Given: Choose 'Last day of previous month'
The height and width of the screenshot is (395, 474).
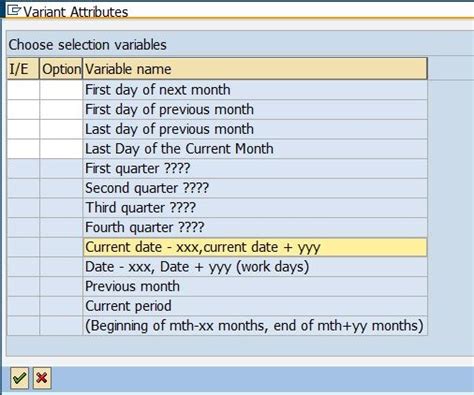Looking at the screenshot, I should coord(255,129).
